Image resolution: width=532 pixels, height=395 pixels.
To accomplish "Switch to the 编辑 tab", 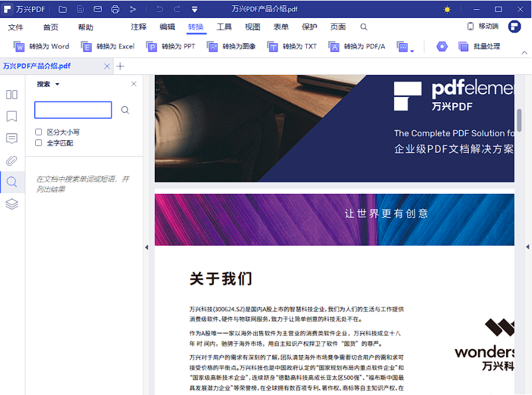I will (x=167, y=27).
